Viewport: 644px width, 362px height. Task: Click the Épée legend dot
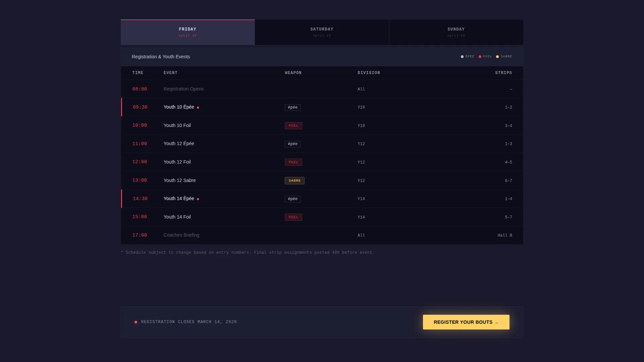[x=462, y=57]
